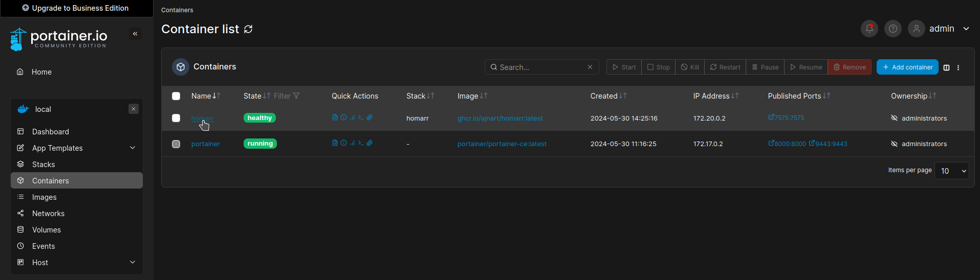Open Networks in sidebar
The height and width of the screenshot is (280, 980).
pyautogui.click(x=77, y=214)
